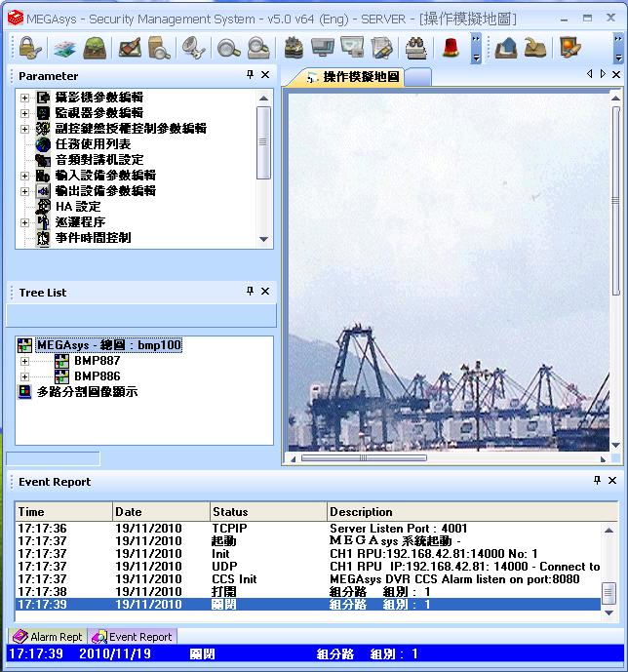Image resolution: width=628 pixels, height=672 pixels.
Task: Click the red alarm siren icon
Action: (451, 47)
